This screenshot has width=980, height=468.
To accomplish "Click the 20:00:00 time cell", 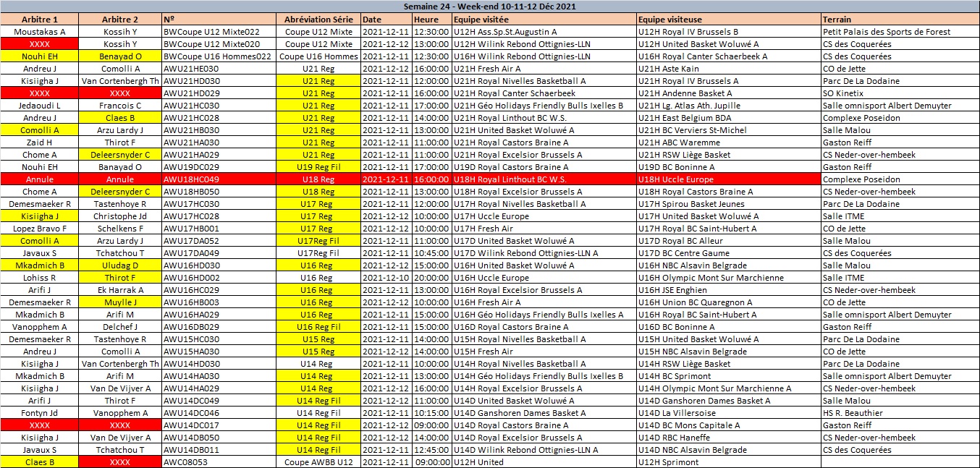I will [x=432, y=278].
